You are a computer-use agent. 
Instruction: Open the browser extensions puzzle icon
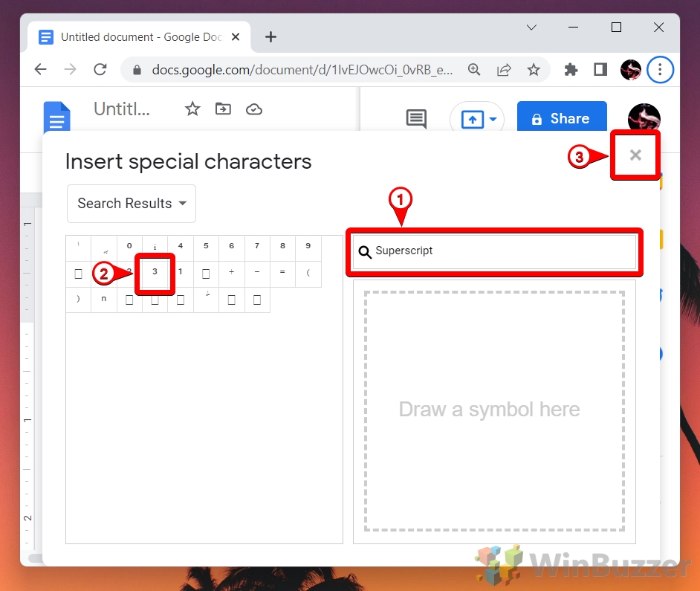[x=569, y=69]
